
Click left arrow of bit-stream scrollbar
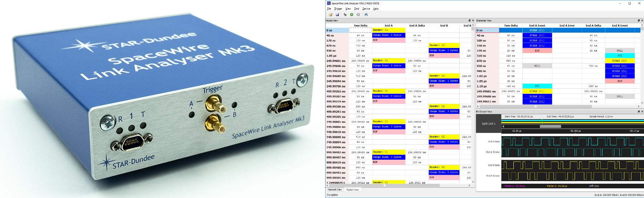point(503,126)
